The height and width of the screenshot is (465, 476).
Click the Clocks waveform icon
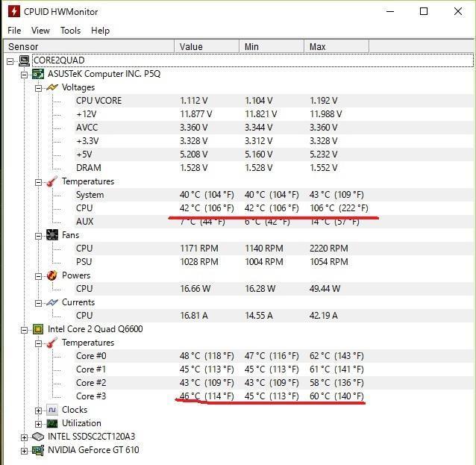pyautogui.click(x=52, y=410)
